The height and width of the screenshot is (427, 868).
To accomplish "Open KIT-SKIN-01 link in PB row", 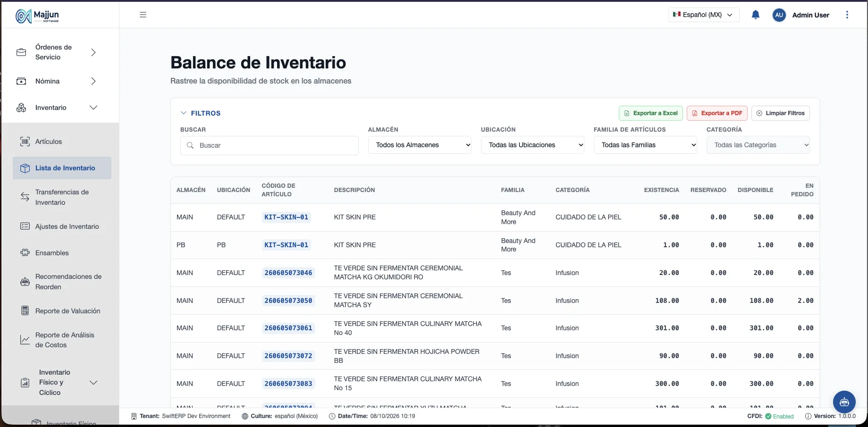I will [286, 245].
